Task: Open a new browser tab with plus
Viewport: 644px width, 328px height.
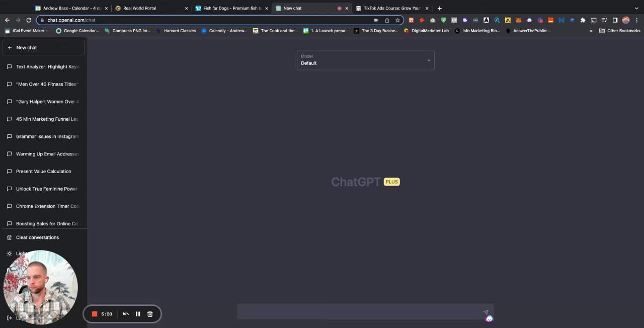Action: (440, 8)
